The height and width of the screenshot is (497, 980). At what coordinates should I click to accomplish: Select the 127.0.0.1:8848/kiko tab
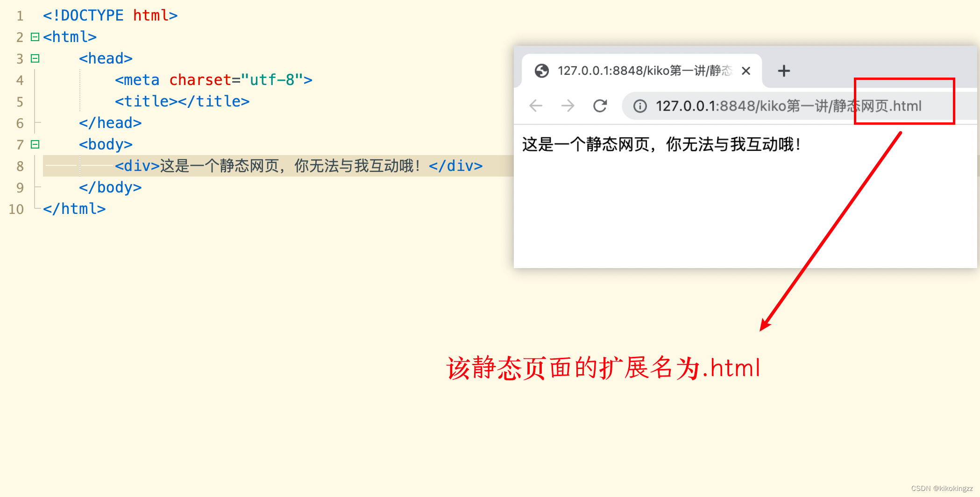pyautogui.click(x=642, y=71)
